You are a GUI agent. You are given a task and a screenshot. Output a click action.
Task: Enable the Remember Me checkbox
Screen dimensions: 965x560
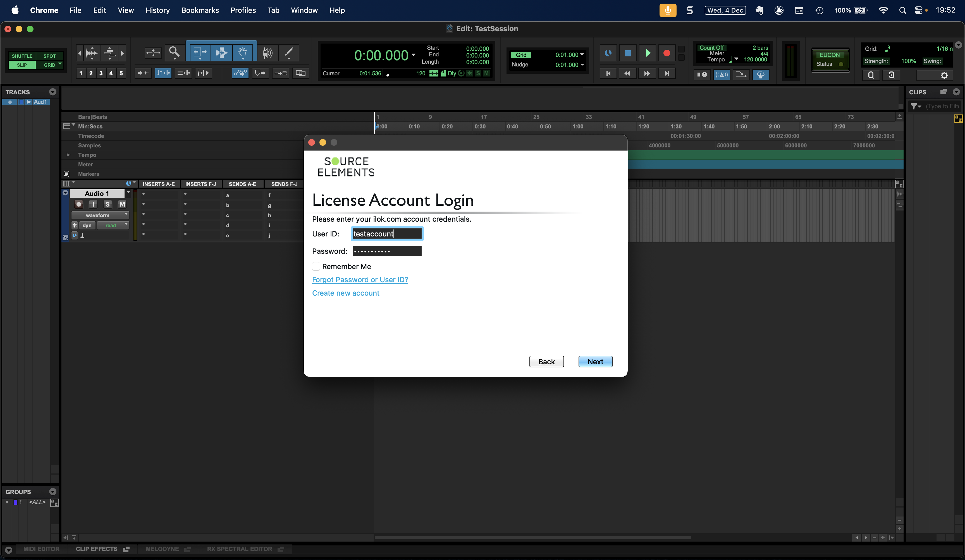[x=316, y=266]
